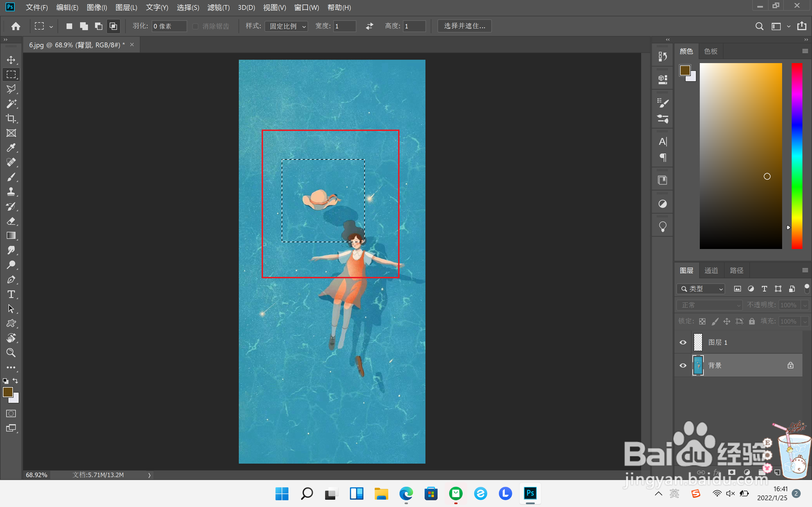Select the Move tool
812x507 pixels.
(11, 60)
